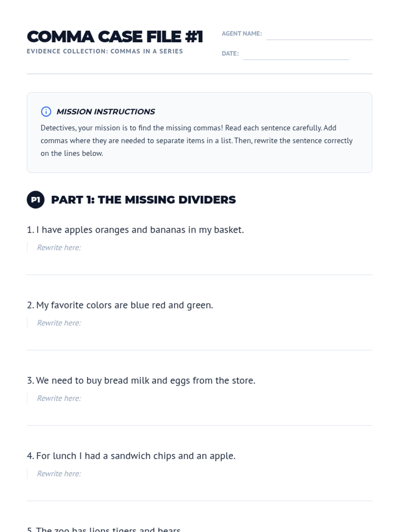Click sentence 4 about lunch sandwich chips
The height and width of the screenshot is (532, 399).
[131, 456]
